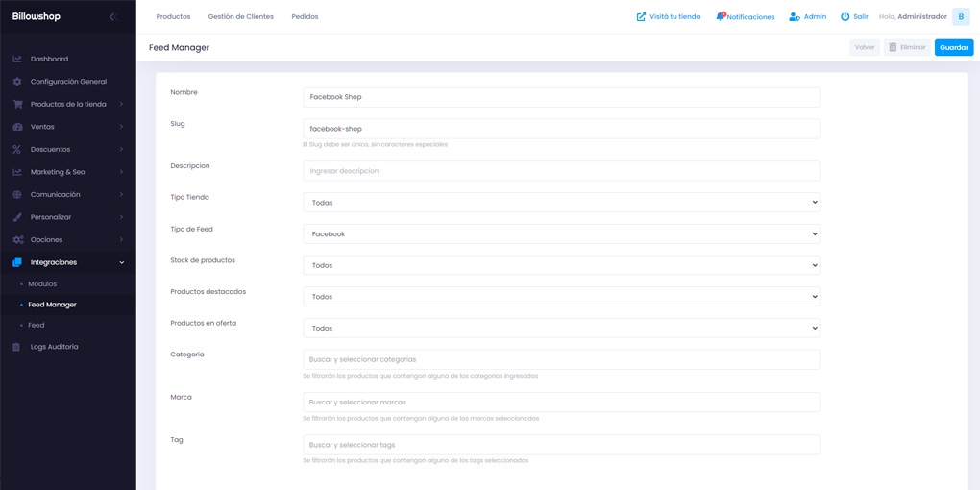This screenshot has height=490, width=980.
Task: Click the shopping cart icon in sidebar
Action: [x=17, y=104]
